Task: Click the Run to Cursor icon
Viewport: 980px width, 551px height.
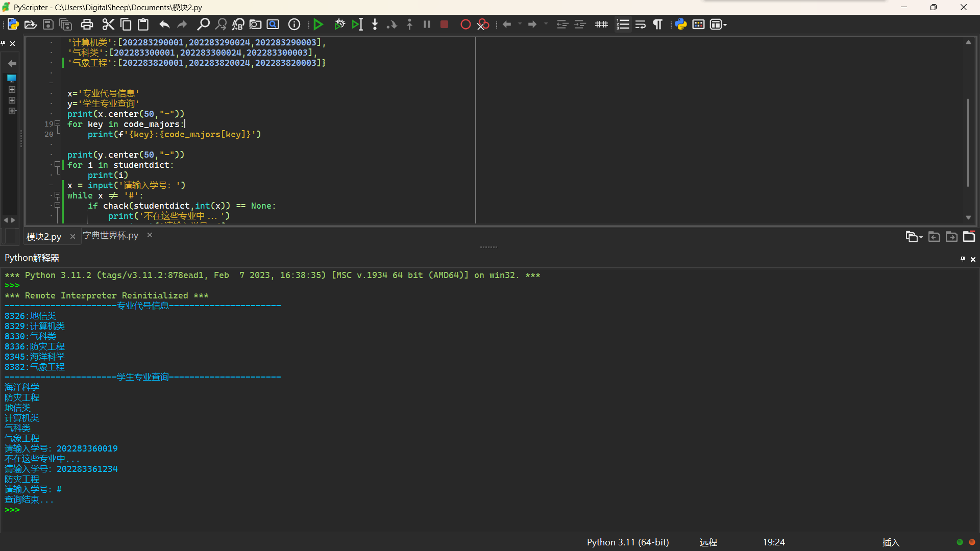Action: tap(357, 24)
